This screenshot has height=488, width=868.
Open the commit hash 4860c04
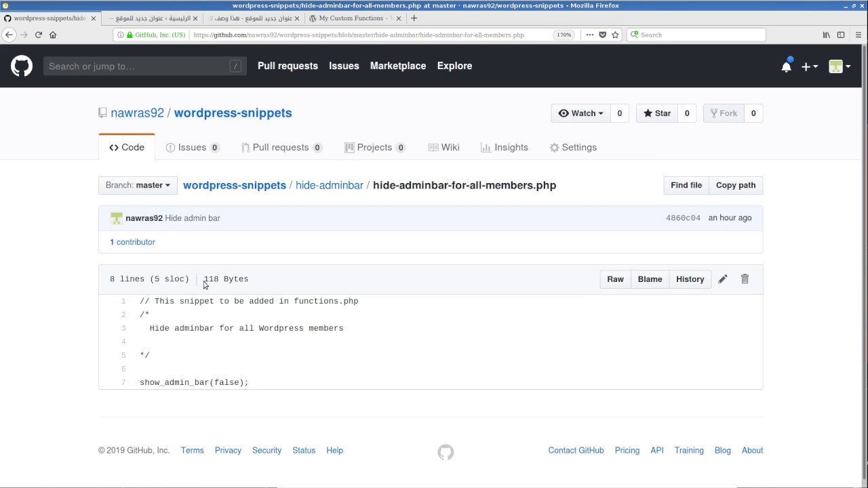pos(683,218)
